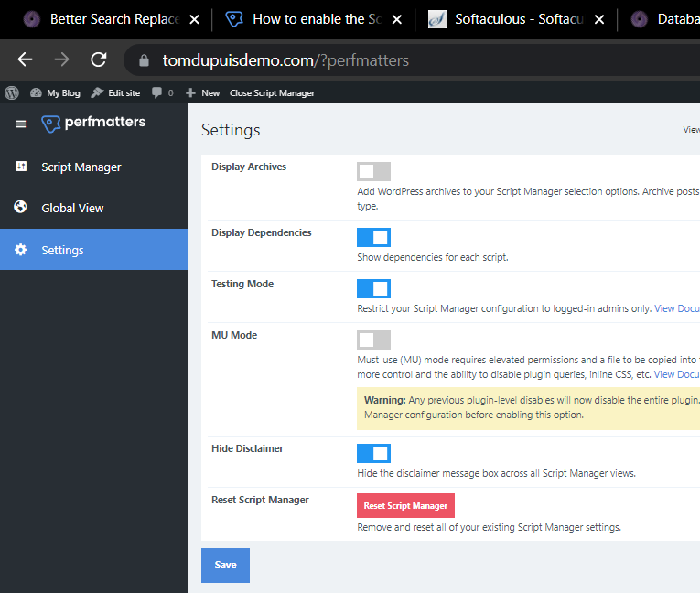
Task: Click the WordPress logo in admin bar
Action: tap(12, 92)
